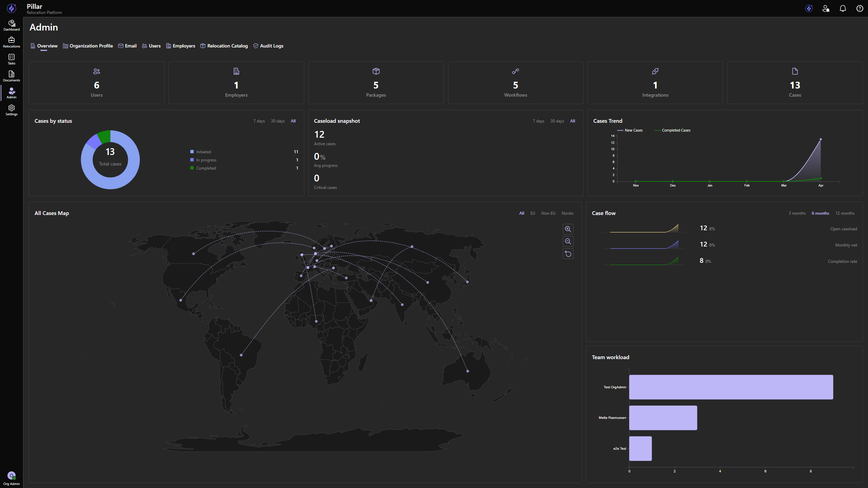The width and height of the screenshot is (868, 488).
Task: Click the Mette Rasmussen workload bar
Action: click(663, 418)
